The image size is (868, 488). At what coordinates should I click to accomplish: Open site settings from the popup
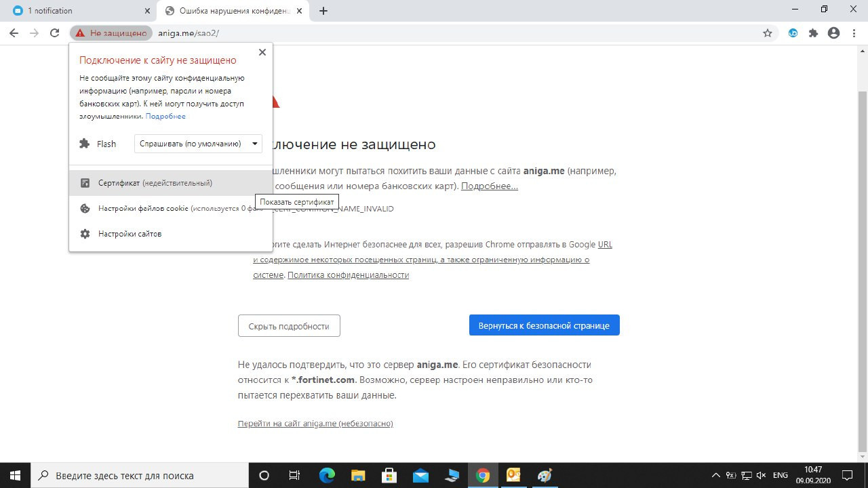click(130, 234)
